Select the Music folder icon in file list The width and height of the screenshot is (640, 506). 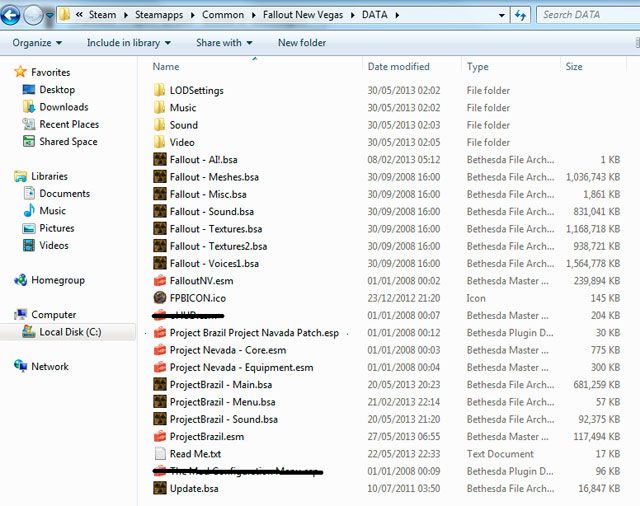coord(160,108)
